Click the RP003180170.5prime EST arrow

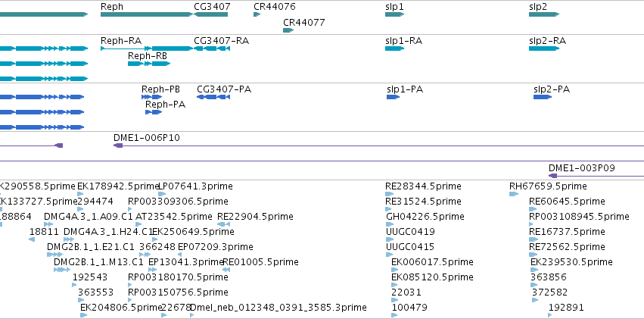pos(131,286)
